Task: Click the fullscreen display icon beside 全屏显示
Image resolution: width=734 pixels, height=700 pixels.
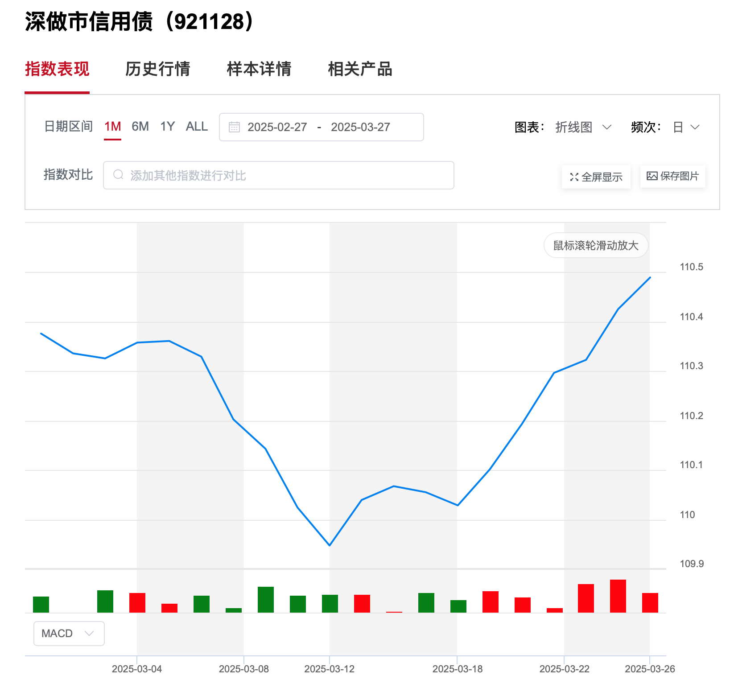Action: tap(575, 177)
